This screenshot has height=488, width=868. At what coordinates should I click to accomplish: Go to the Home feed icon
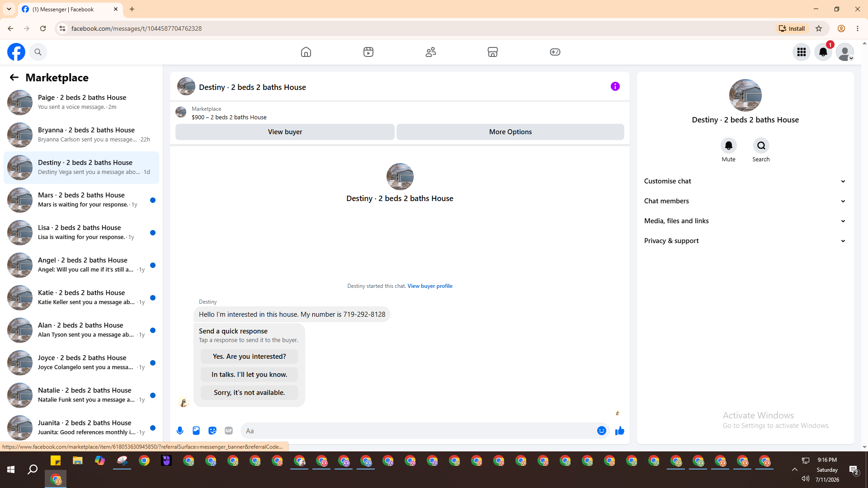[306, 52]
